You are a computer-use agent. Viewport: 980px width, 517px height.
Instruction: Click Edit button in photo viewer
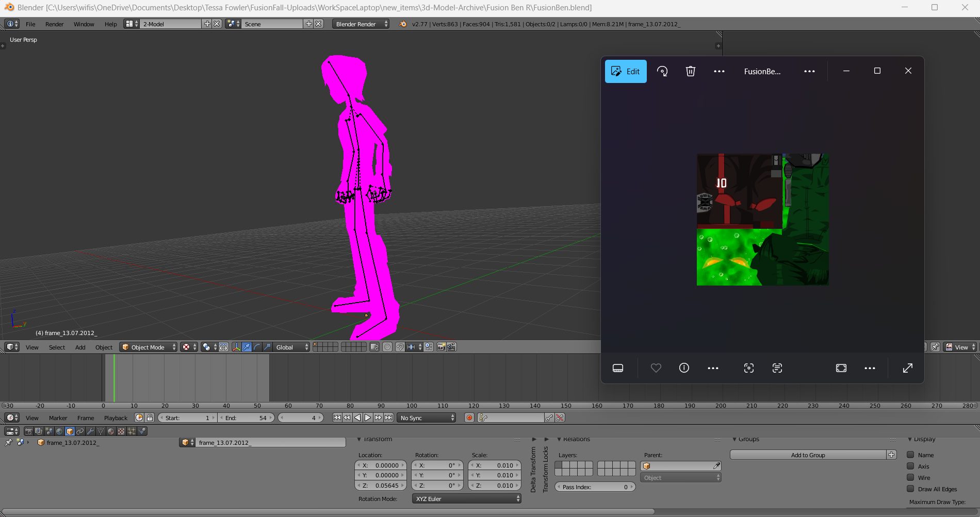626,71
